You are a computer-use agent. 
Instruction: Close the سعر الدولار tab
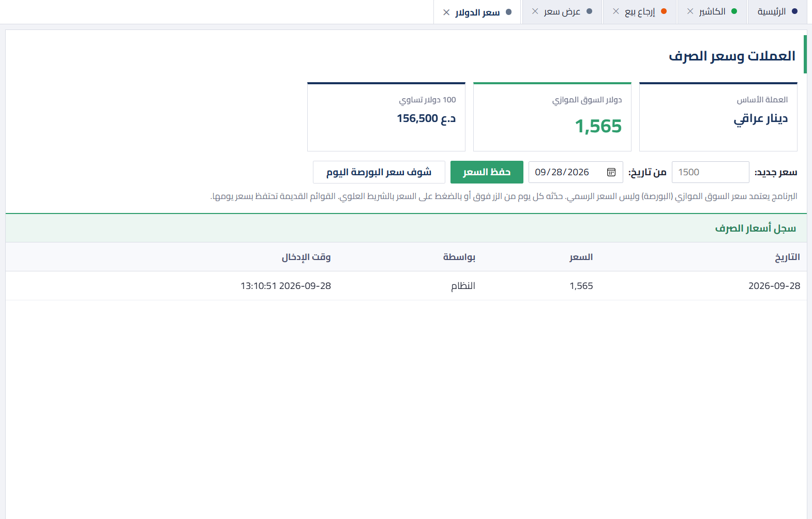pyautogui.click(x=446, y=12)
